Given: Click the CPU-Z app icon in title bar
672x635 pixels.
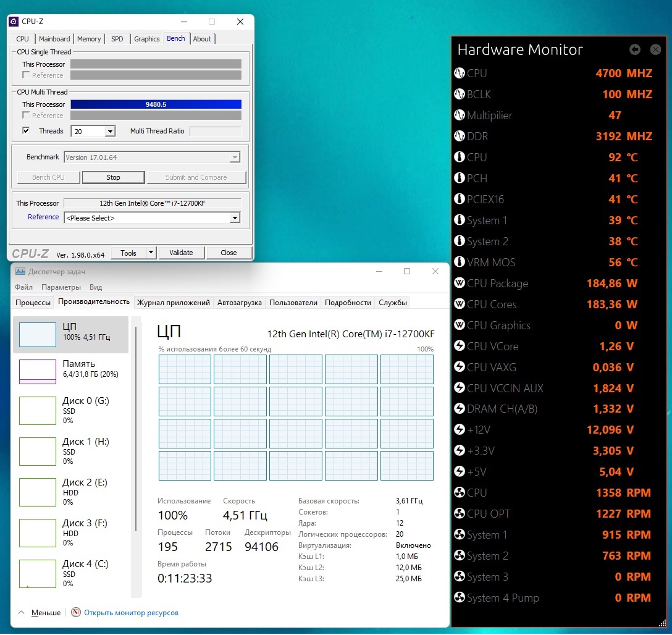Looking at the screenshot, I should (x=14, y=22).
